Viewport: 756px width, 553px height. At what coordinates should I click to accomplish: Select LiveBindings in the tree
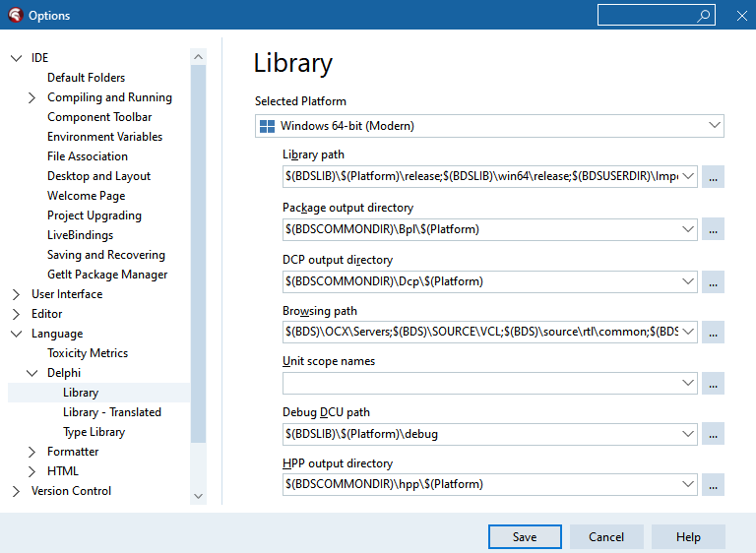click(80, 235)
